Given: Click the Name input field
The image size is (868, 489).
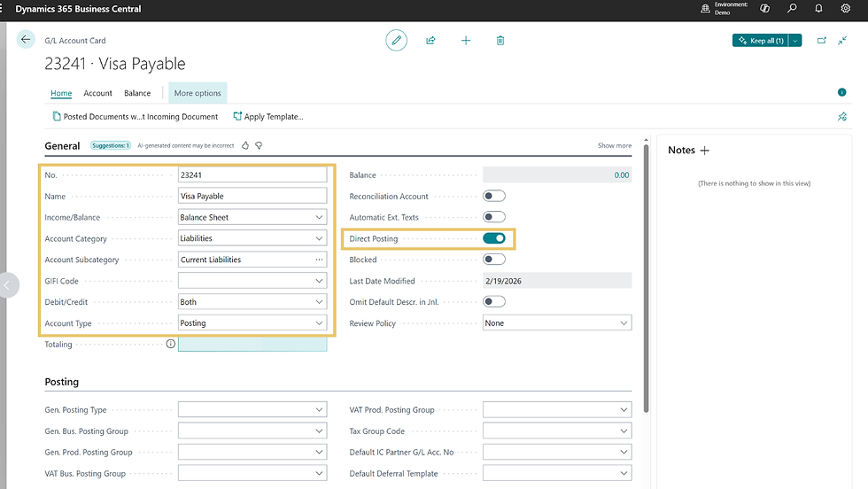Looking at the screenshot, I should point(252,196).
